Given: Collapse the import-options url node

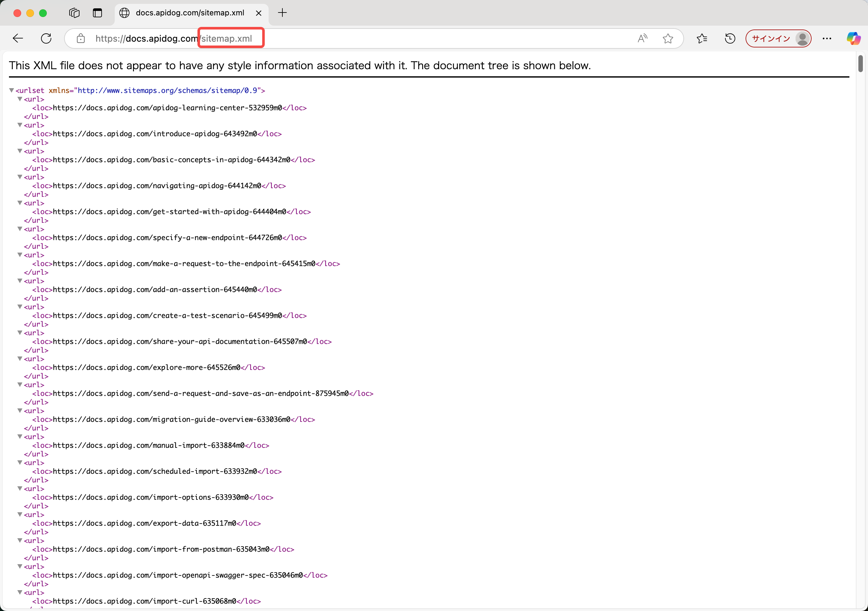Looking at the screenshot, I should coord(20,489).
